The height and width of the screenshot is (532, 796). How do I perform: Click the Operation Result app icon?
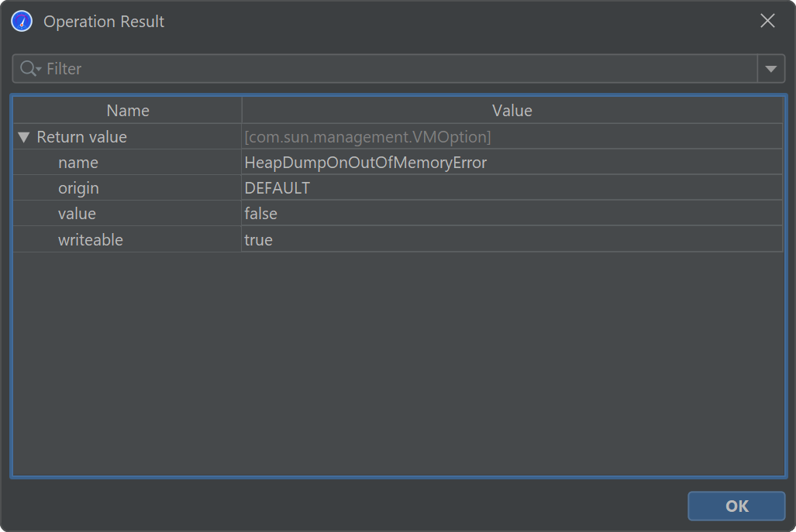22,21
